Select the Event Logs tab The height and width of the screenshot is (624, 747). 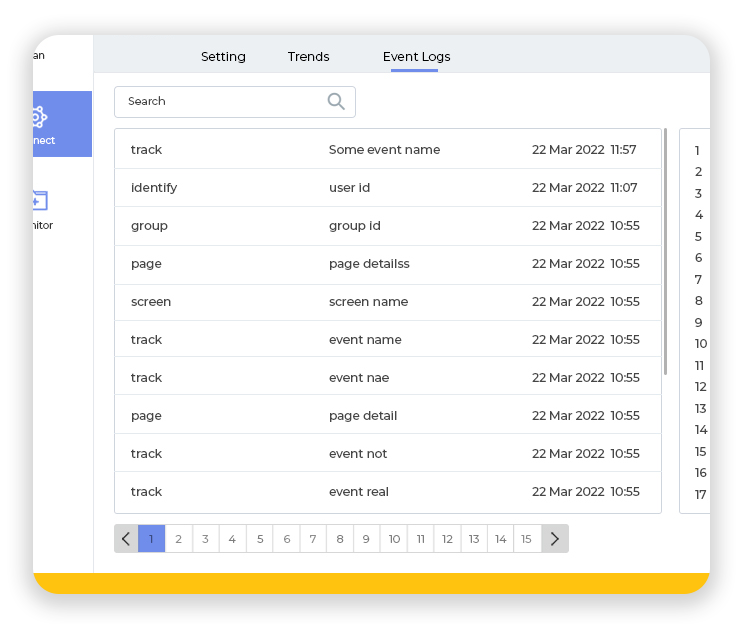pyautogui.click(x=416, y=57)
